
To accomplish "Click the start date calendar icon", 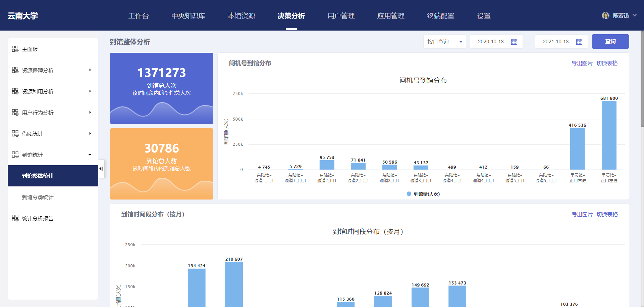I will pos(514,42).
